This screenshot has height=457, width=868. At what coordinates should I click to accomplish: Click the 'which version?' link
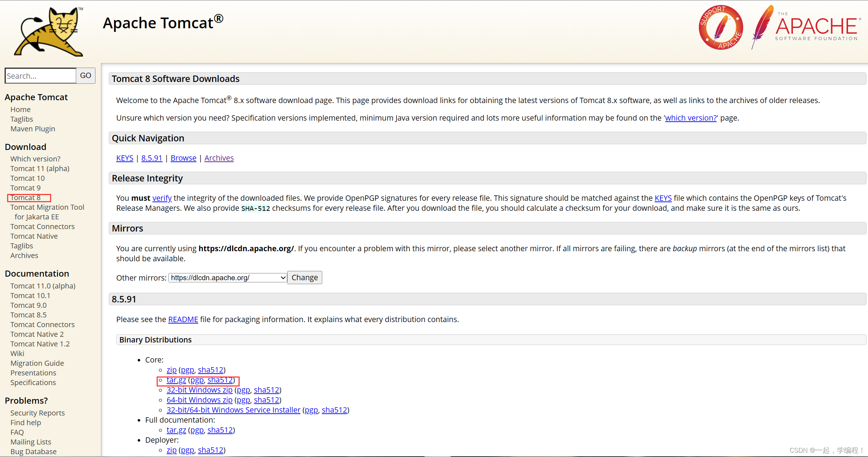pos(690,118)
